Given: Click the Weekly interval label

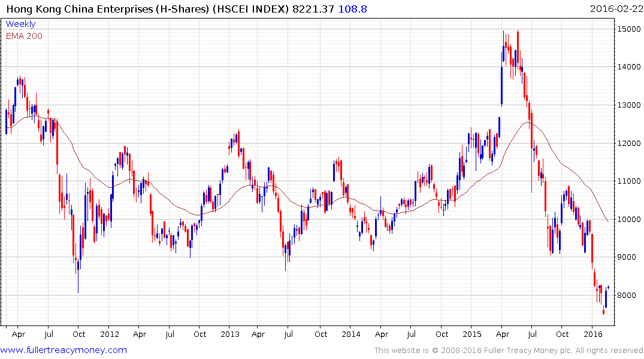Looking at the screenshot, I should tap(20, 24).
